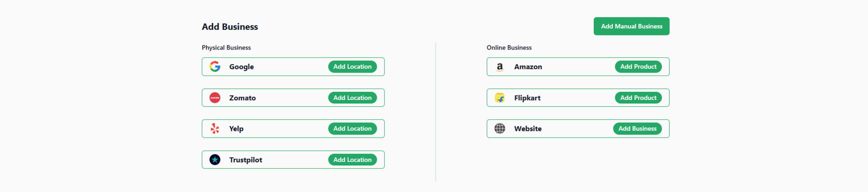Click the Trustpilot star icon

coord(215,160)
